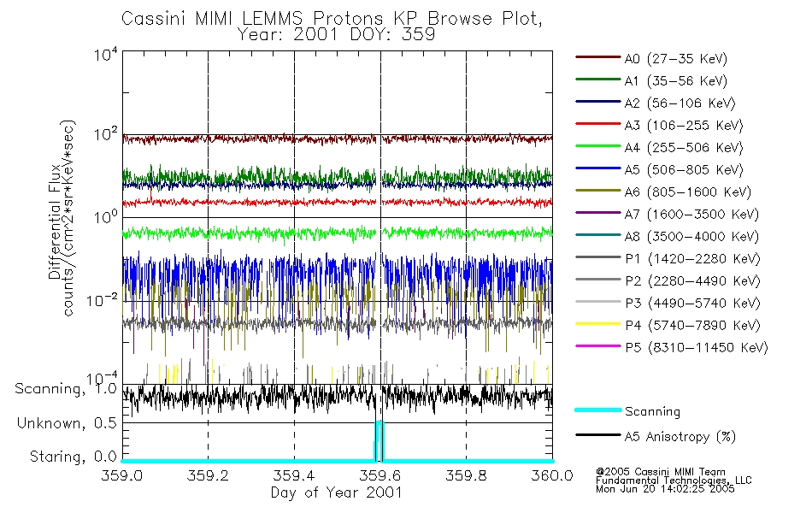Select the A8 (3500-4000 KeV) legend label
Screen dimensions: 812x513
691,237
